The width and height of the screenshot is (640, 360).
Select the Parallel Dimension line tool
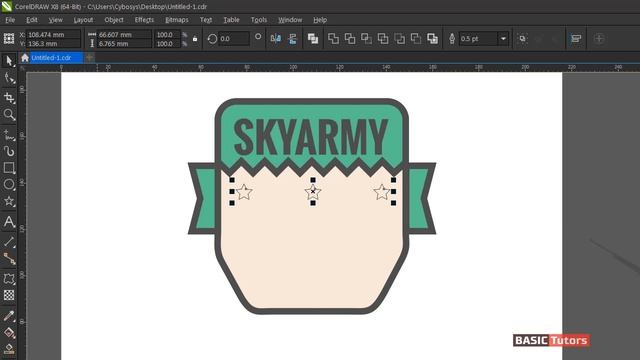pyautogui.click(x=9, y=242)
